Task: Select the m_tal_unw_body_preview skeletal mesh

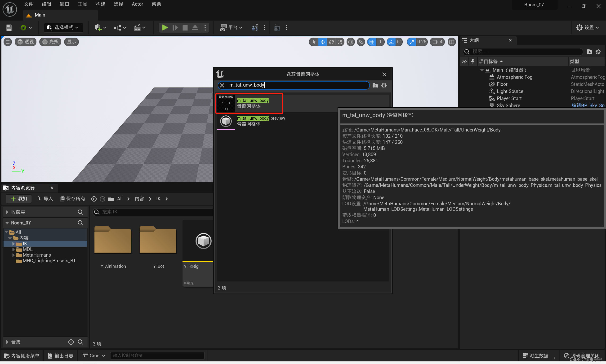Action: [260, 121]
